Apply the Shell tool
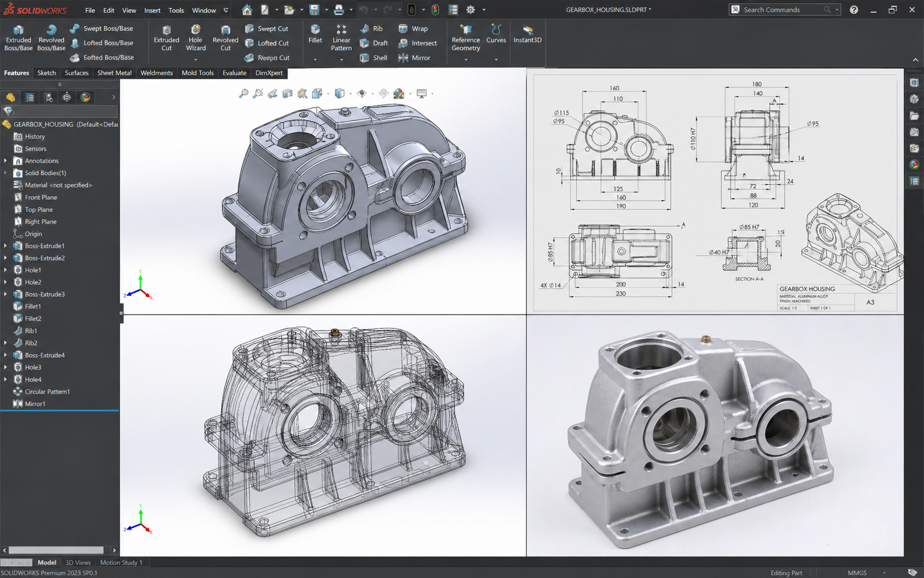The width and height of the screenshot is (924, 578). 373,58
